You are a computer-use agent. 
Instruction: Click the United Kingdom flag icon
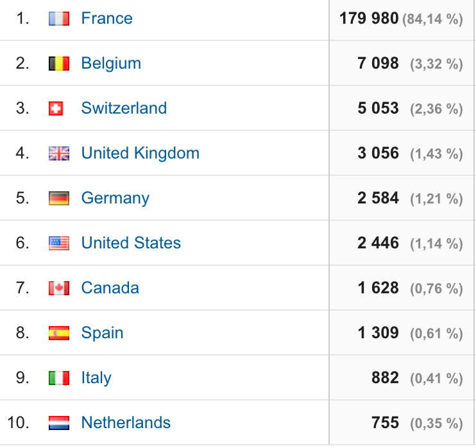coord(59,153)
